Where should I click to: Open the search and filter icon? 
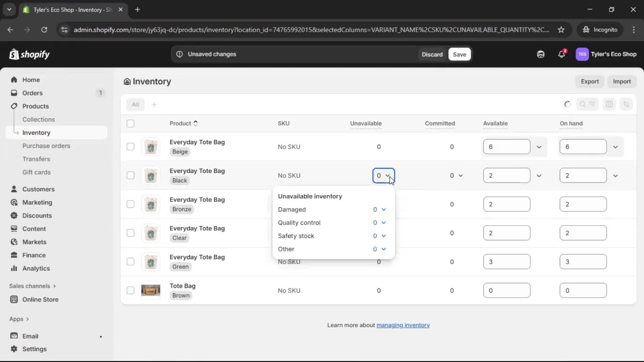tap(588, 104)
